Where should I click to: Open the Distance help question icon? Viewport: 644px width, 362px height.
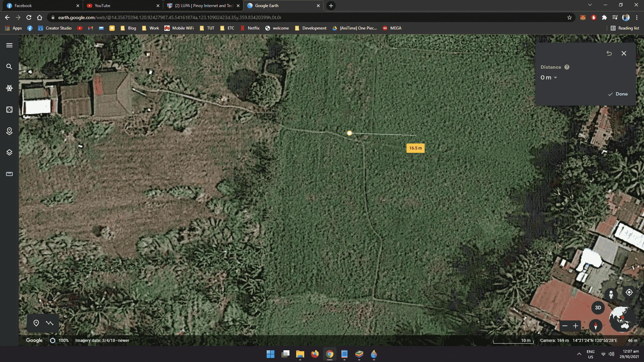(567, 67)
